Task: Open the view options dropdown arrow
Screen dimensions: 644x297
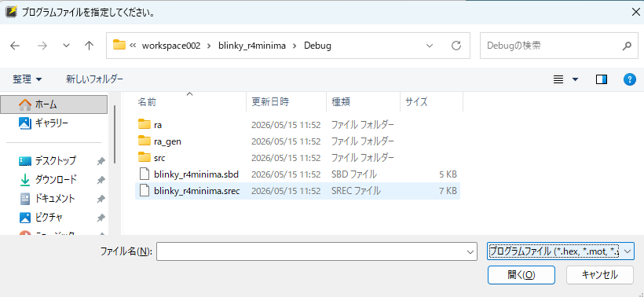Action: coord(575,79)
